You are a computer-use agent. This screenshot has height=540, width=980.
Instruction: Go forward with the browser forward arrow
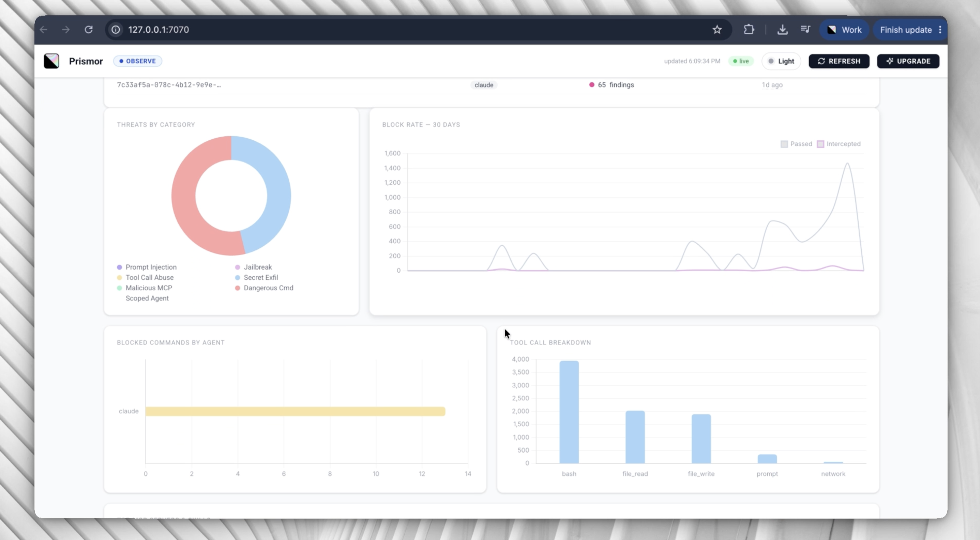pyautogui.click(x=66, y=30)
